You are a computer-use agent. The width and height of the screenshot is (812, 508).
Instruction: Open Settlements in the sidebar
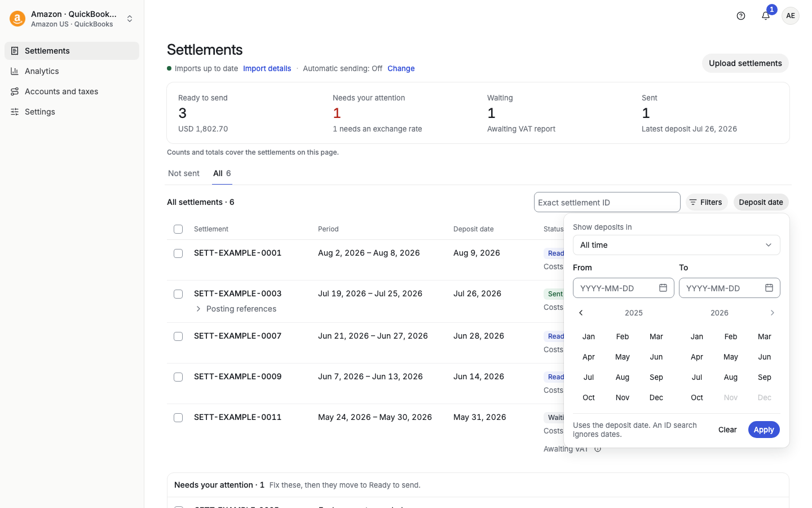point(72,51)
